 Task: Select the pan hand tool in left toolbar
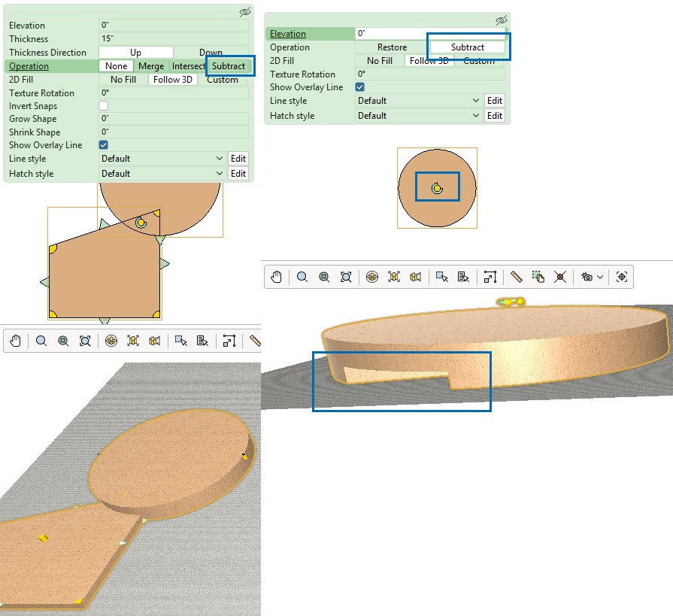click(x=16, y=341)
